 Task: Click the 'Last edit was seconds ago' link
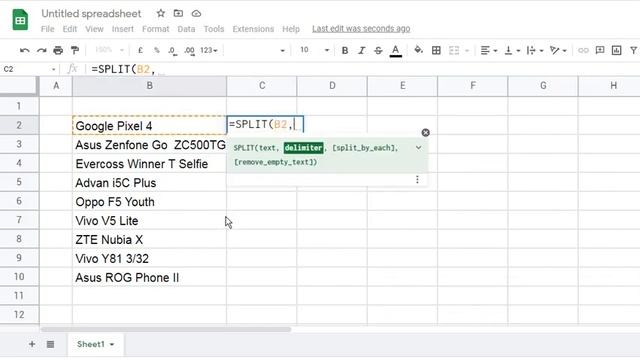361,29
